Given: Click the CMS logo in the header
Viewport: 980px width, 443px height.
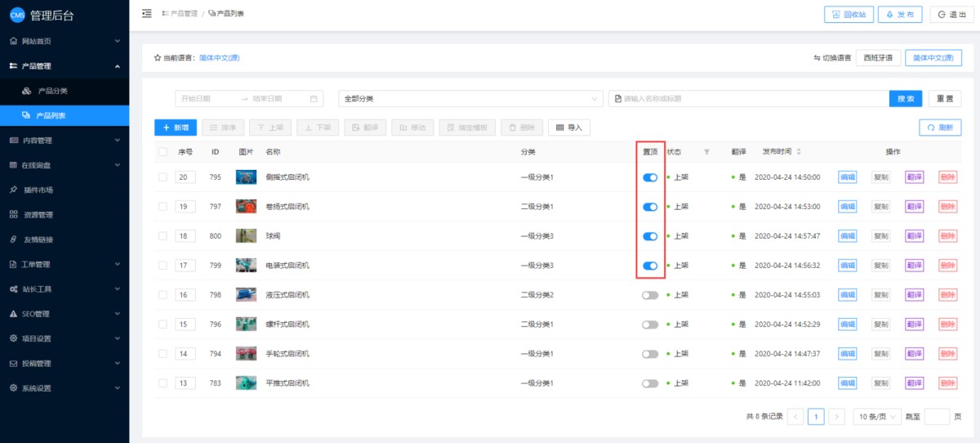Looking at the screenshot, I should [x=17, y=15].
